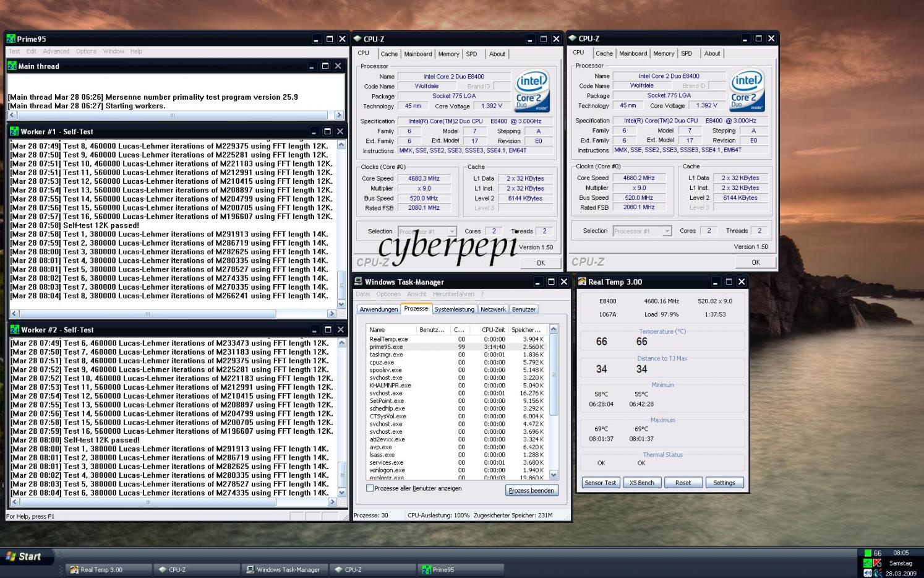924x578 pixels.
Task: Expand Processor selection dropdown in left CPU-Z
Action: 451,231
